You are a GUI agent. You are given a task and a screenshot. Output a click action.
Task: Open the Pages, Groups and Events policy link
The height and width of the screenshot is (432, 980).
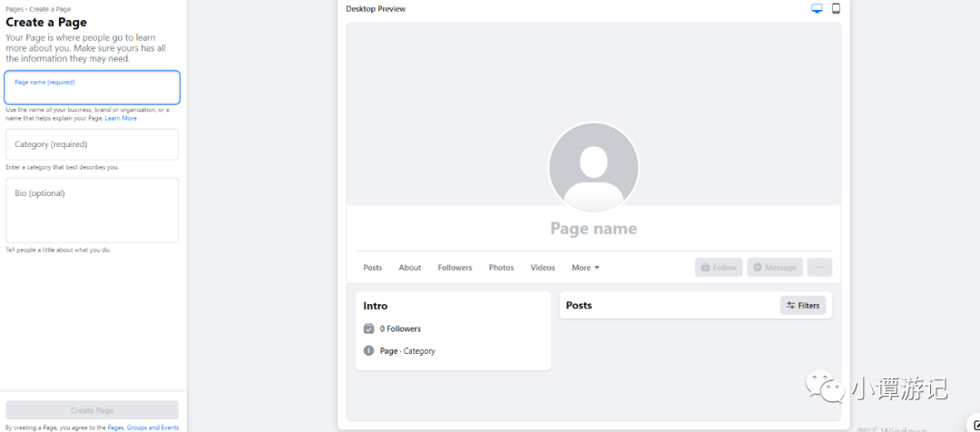pyautogui.click(x=143, y=427)
